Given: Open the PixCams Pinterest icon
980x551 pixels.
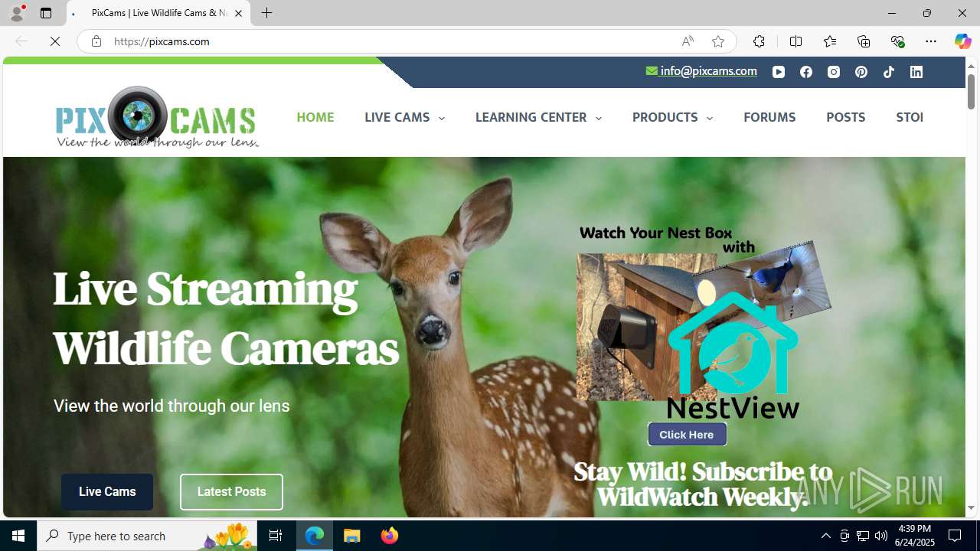Looking at the screenshot, I should (x=861, y=72).
